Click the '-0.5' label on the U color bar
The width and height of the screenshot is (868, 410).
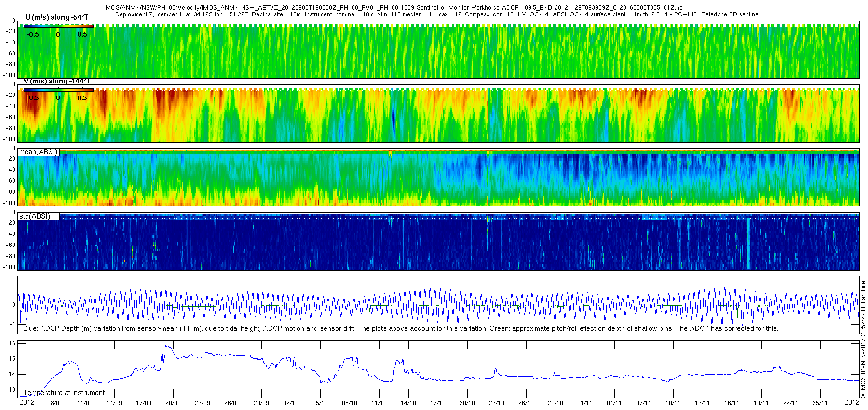[x=33, y=34]
